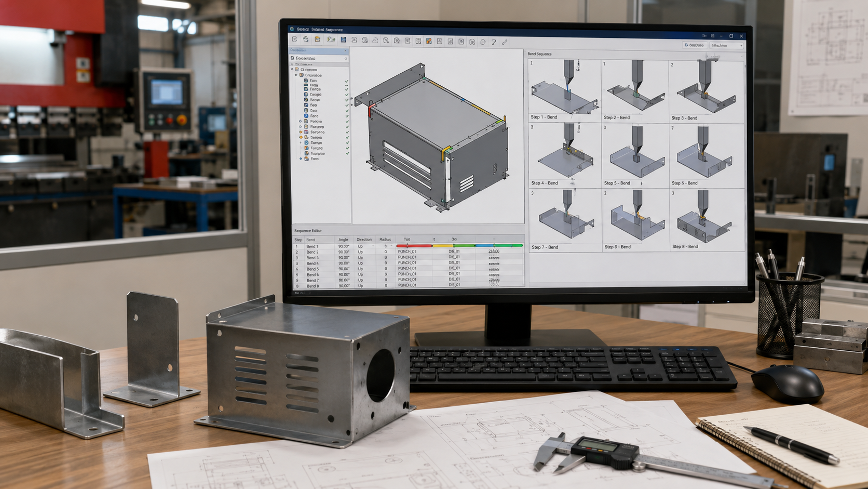This screenshot has width=868, height=489.
Task: Open the Machine dropdown
Action: [727, 45]
